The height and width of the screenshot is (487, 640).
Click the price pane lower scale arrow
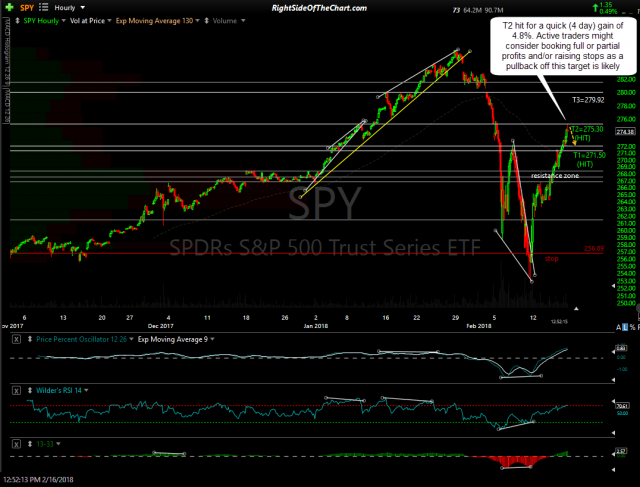pyautogui.click(x=613, y=286)
